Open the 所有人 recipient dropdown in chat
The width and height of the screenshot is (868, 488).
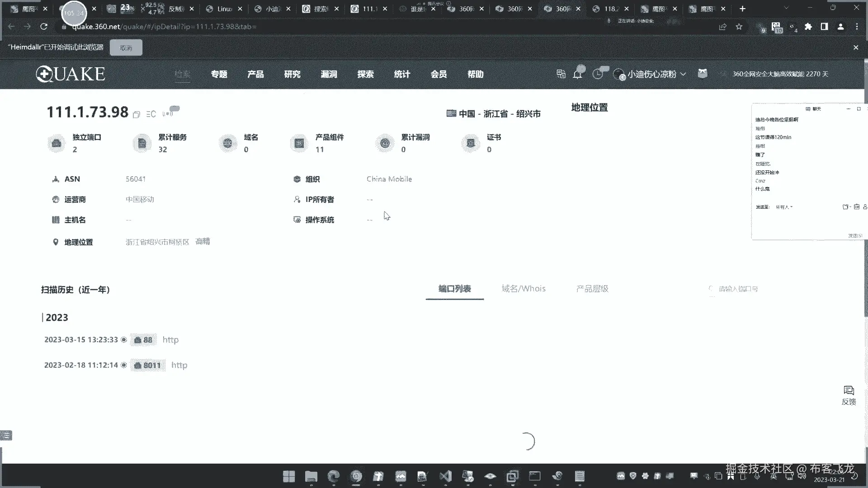784,207
